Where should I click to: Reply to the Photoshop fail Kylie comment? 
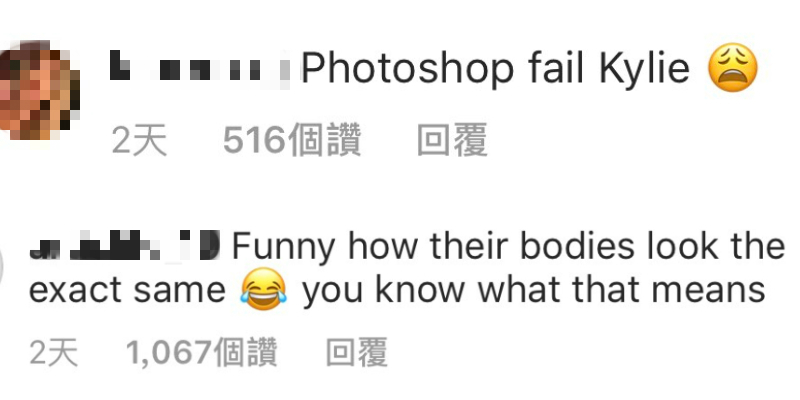[x=452, y=140]
